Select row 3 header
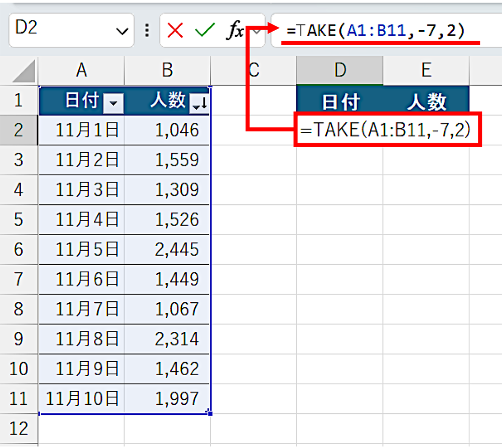Image resolution: width=502 pixels, height=448 pixels. click(x=19, y=160)
